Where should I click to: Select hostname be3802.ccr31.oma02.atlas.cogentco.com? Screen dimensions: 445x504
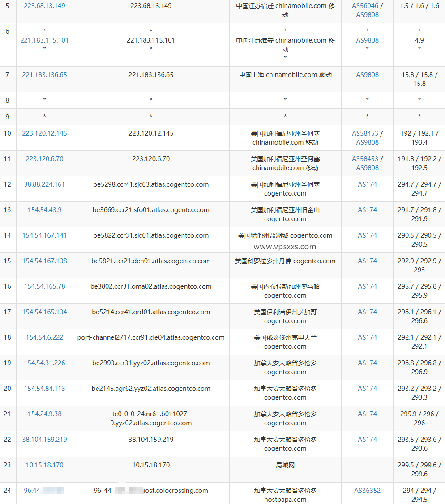click(x=151, y=286)
